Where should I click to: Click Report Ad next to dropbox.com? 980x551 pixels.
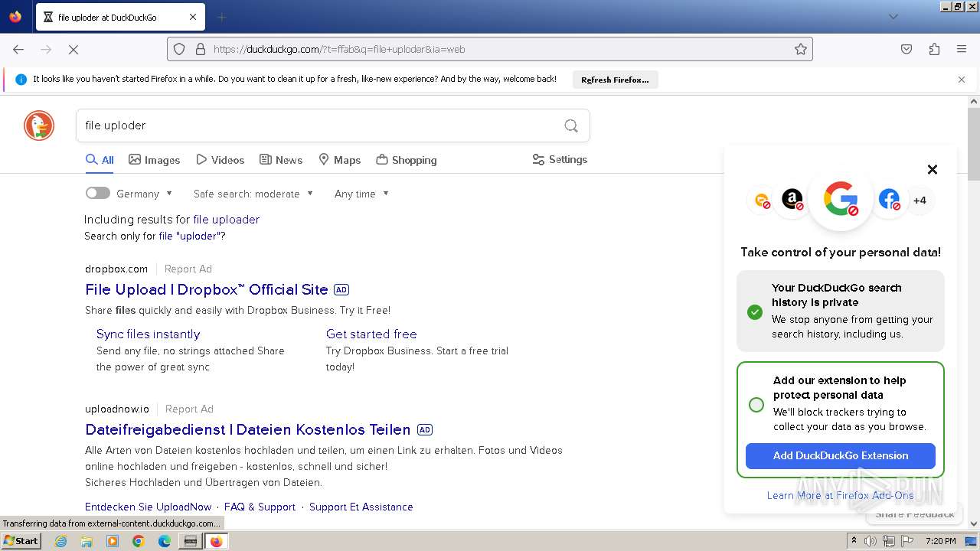click(x=188, y=269)
